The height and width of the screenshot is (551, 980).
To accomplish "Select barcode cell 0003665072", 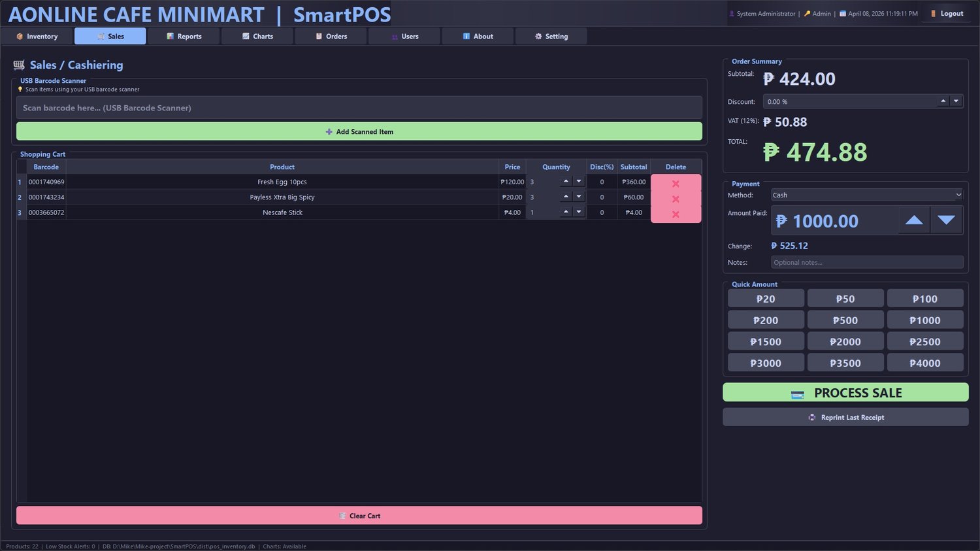I will (x=46, y=212).
